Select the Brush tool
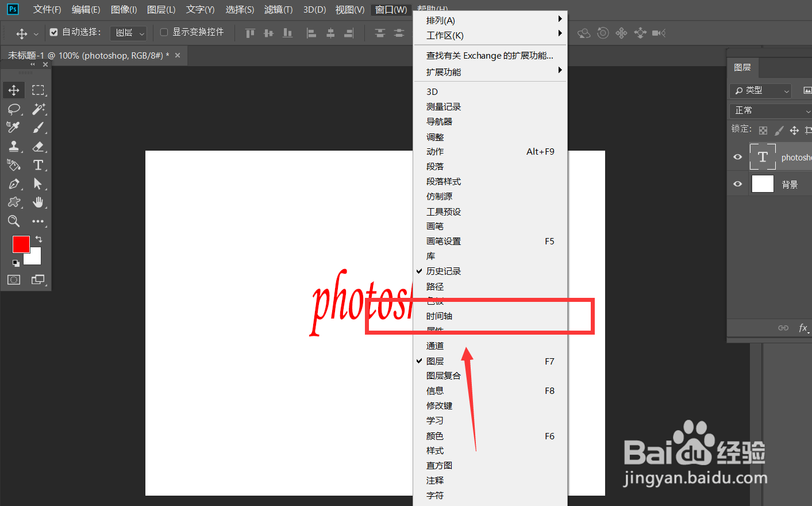The width and height of the screenshot is (812, 506). (x=38, y=127)
